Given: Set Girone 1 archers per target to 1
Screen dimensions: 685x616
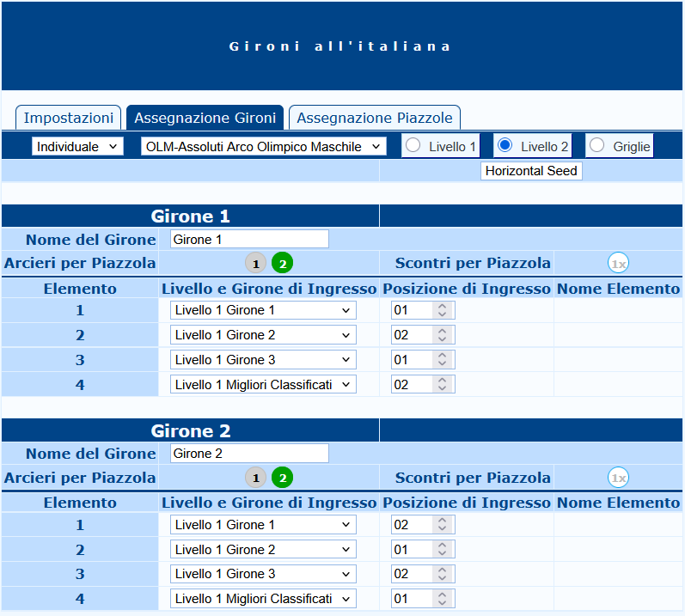Looking at the screenshot, I should [x=255, y=263].
